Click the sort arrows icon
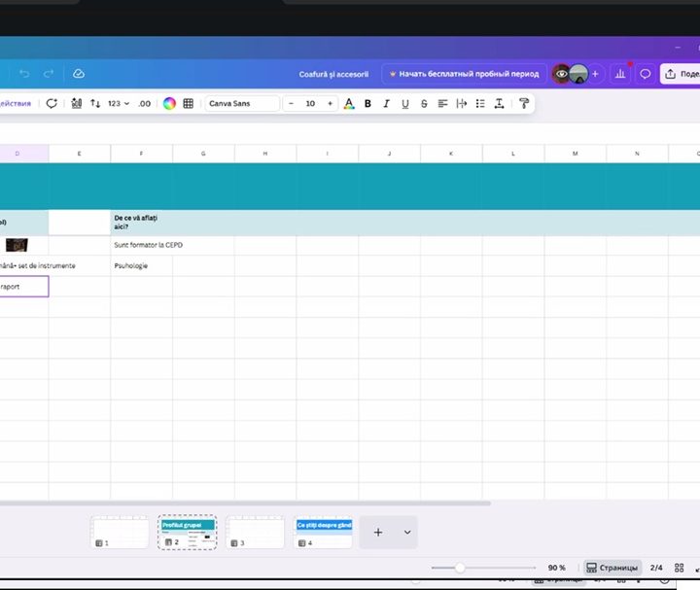This screenshot has height=590, width=700. (x=95, y=103)
